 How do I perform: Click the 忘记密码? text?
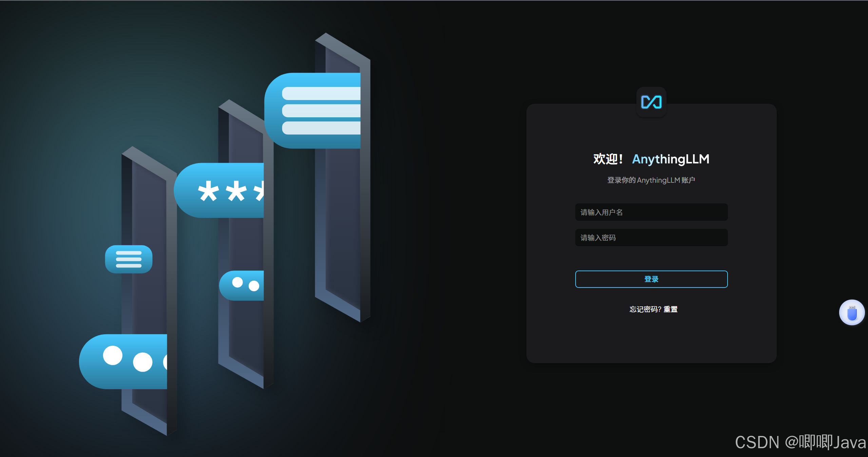tap(645, 309)
